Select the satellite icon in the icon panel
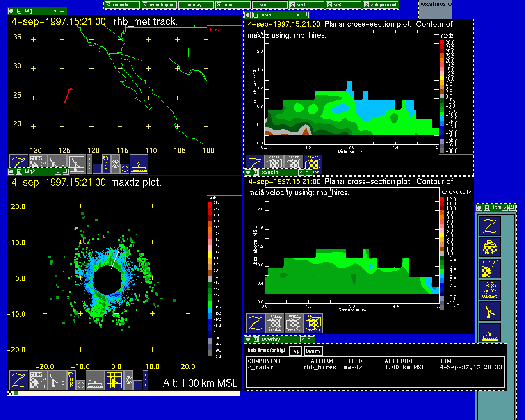 (x=490, y=269)
